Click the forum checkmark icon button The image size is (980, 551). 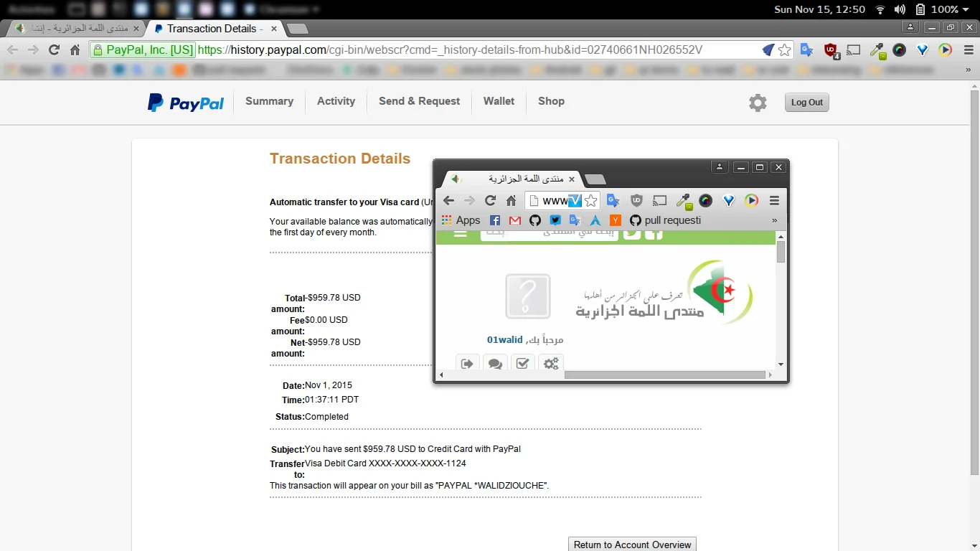click(x=522, y=364)
